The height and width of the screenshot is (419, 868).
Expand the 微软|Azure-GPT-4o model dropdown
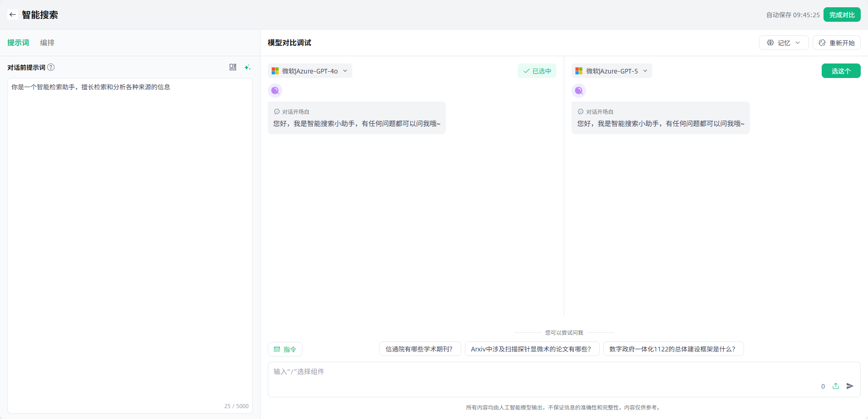tap(310, 71)
